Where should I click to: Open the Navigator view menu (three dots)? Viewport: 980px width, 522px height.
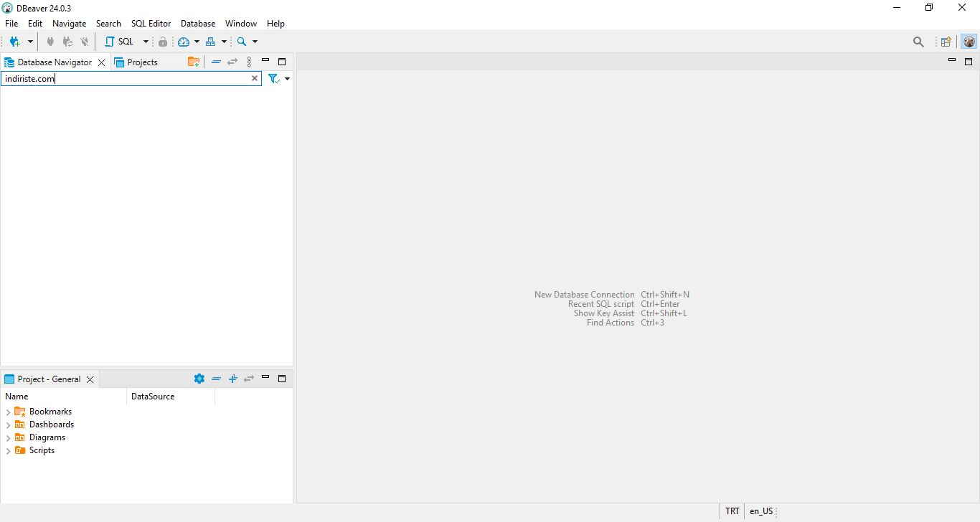249,62
